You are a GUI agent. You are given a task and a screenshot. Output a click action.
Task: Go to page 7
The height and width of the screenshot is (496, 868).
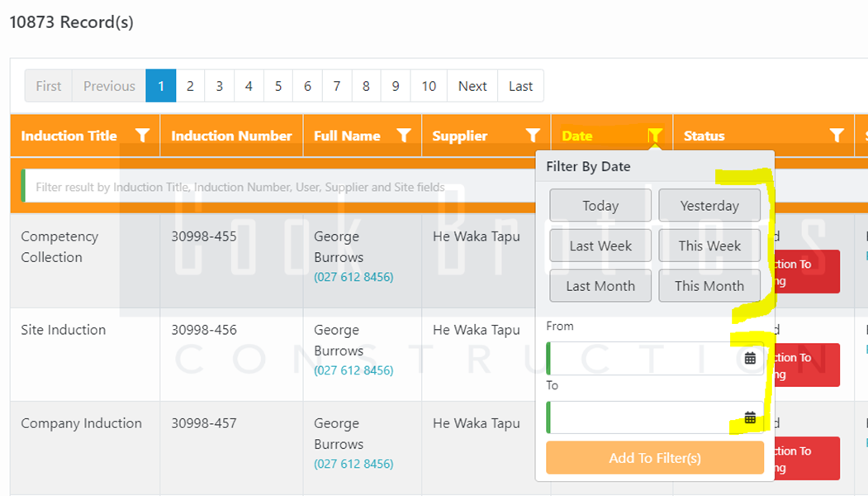point(337,86)
